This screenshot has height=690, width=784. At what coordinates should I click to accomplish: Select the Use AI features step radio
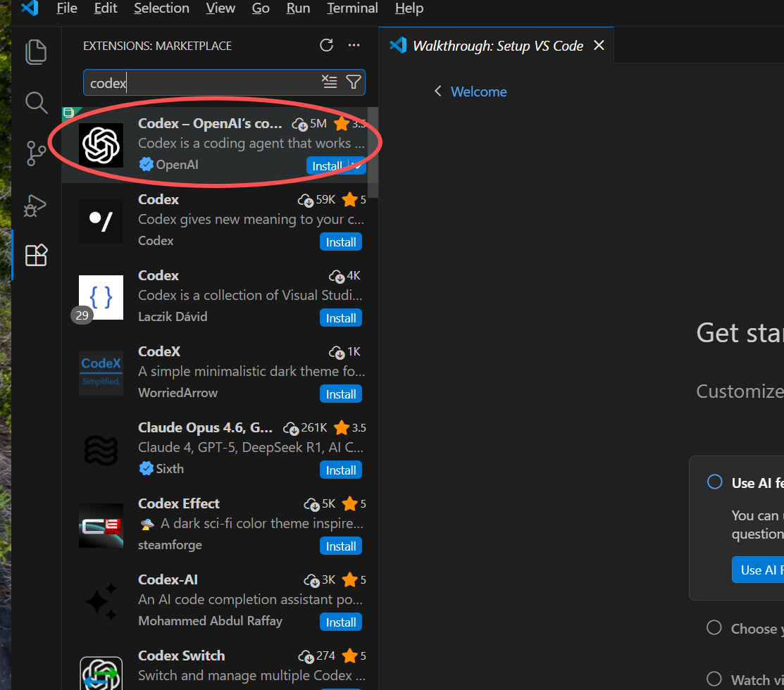[x=715, y=482]
